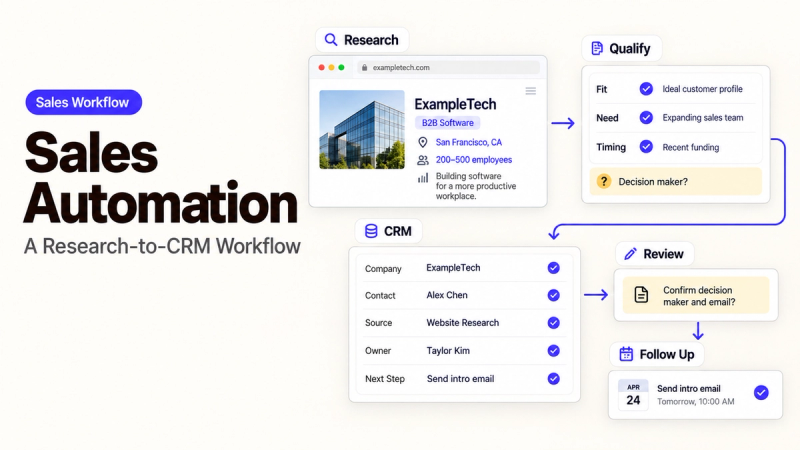This screenshot has height=450, width=800.
Task: Click Confirm decision maker and email? box
Action: tap(695, 295)
